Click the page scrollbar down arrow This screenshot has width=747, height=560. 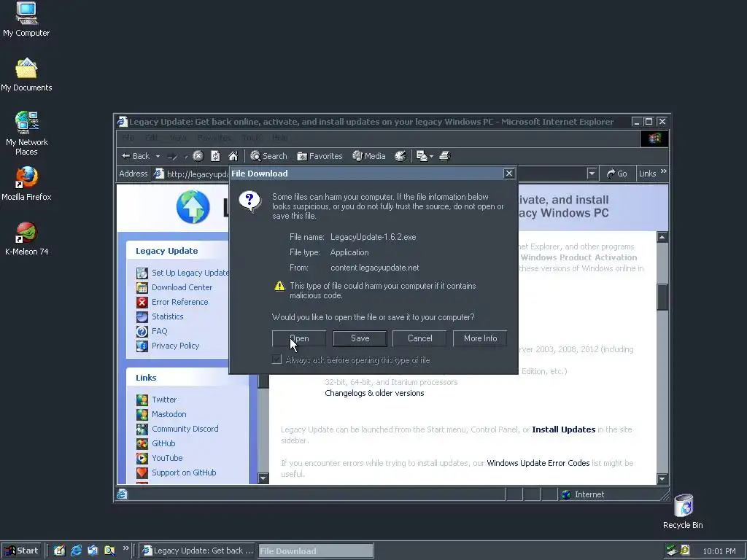pyautogui.click(x=662, y=478)
